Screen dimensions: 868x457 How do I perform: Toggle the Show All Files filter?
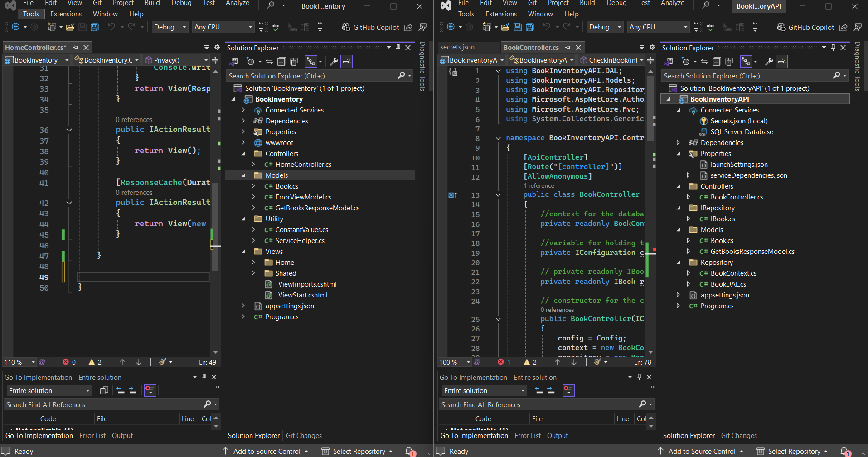pos(294,61)
